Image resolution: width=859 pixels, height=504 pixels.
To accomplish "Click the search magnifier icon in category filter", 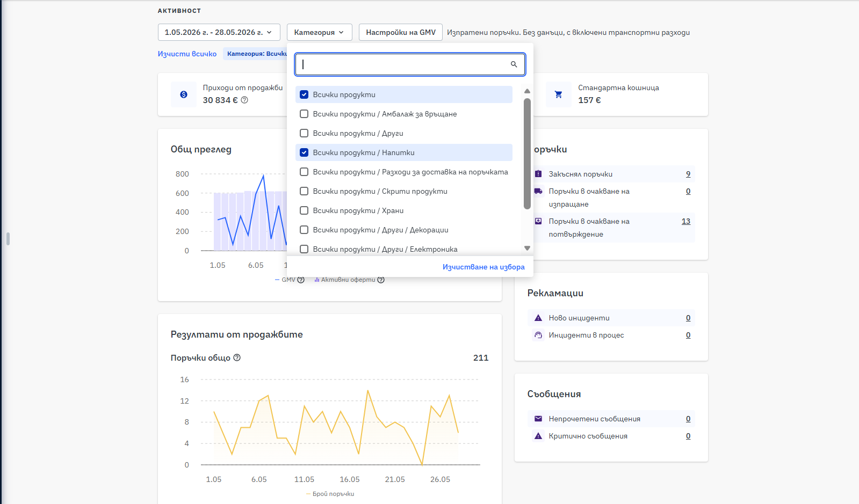I will (x=514, y=64).
